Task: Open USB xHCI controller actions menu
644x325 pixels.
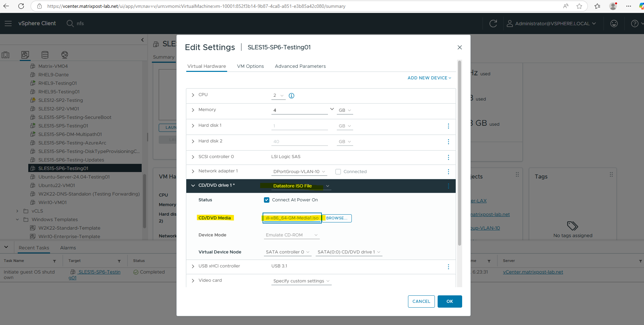Action: [448, 267]
